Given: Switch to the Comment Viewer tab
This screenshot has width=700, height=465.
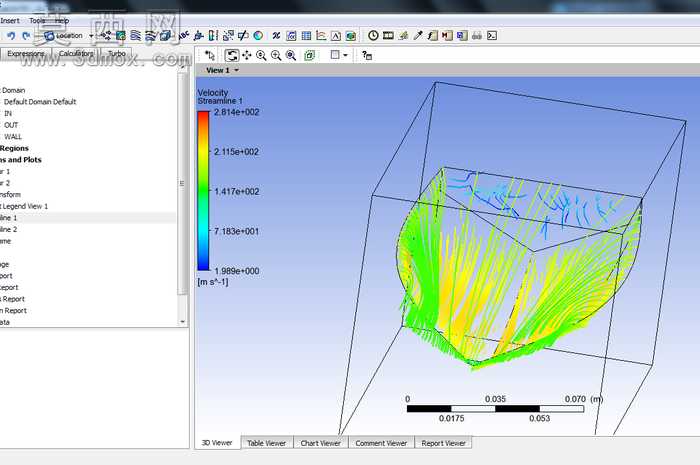Looking at the screenshot, I should click(381, 443).
